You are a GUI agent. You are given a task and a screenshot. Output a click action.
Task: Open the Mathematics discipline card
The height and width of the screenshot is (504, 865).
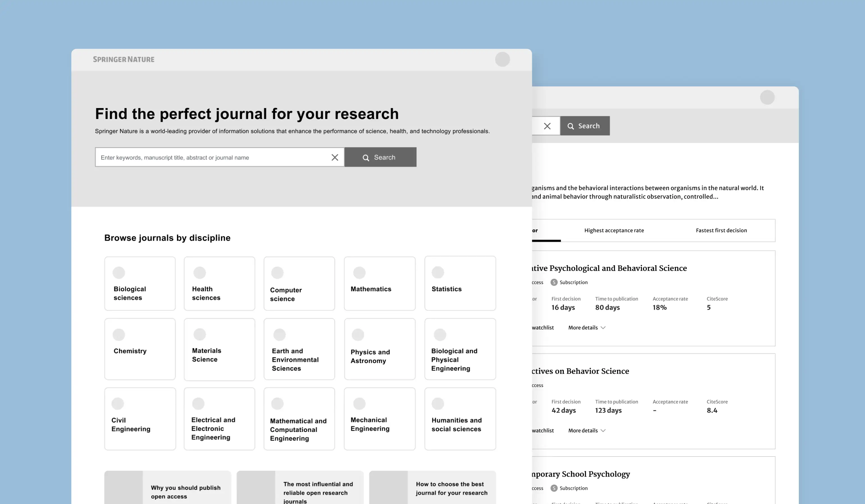pyautogui.click(x=380, y=284)
